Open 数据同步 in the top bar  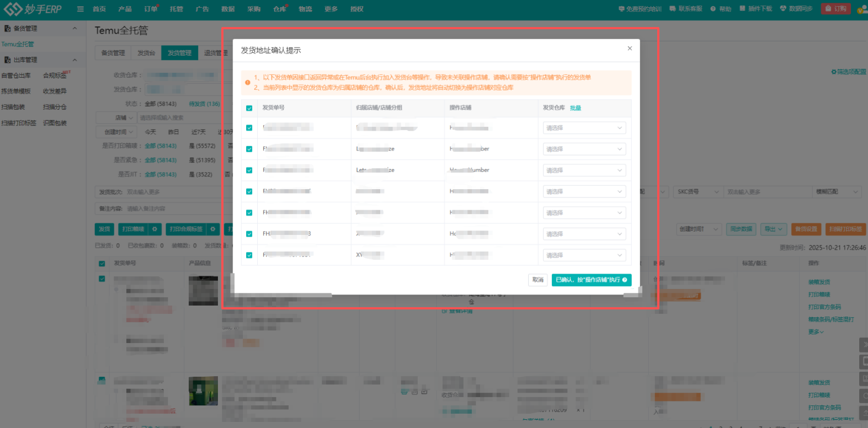[x=796, y=9]
